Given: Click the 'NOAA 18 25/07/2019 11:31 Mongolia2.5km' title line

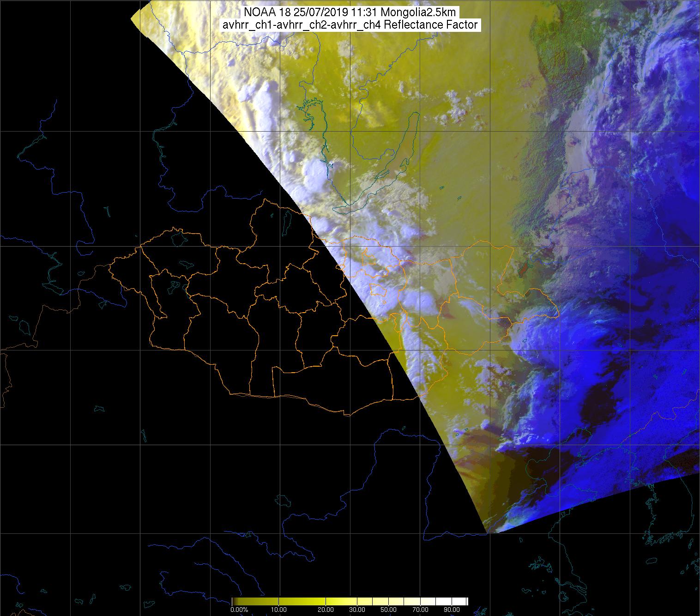Looking at the screenshot, I should [x=351, y=12].
